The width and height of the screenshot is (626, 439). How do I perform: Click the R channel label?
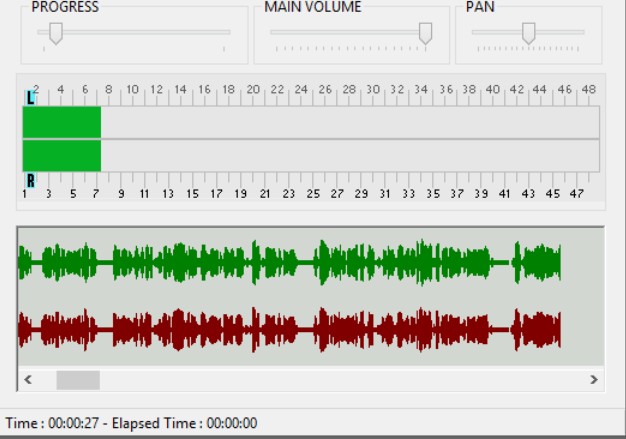point(30,181)
